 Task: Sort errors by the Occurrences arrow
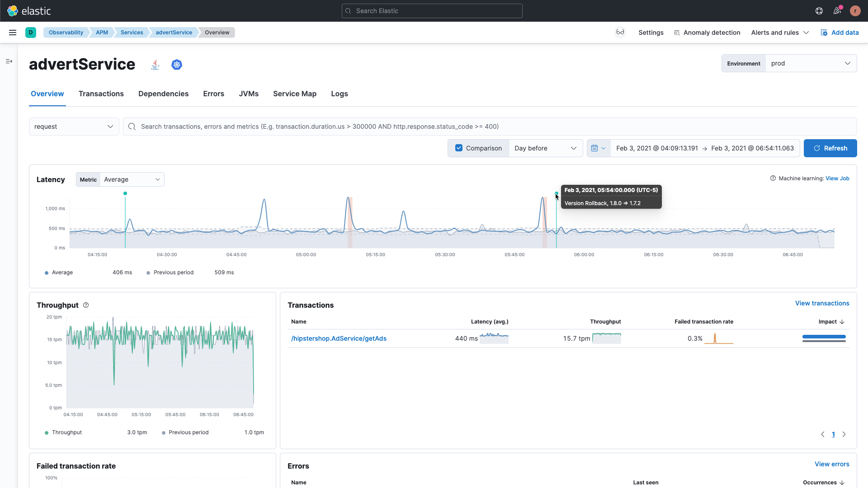842,483
